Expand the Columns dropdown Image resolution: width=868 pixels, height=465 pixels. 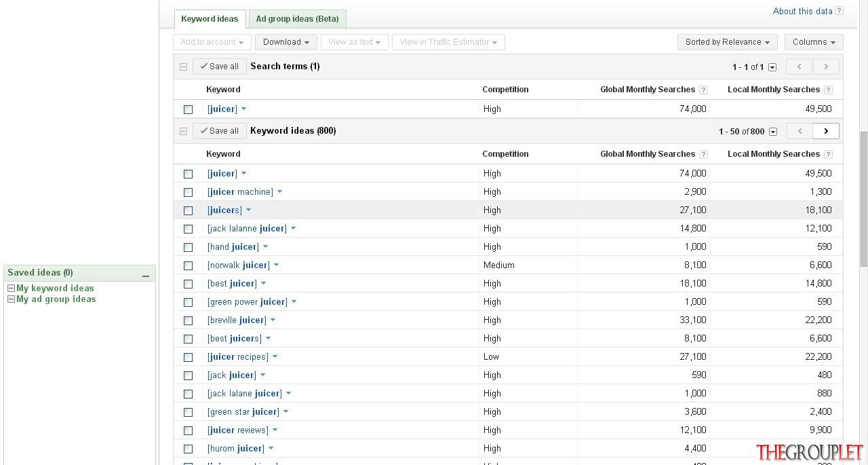tap(814, 42)
